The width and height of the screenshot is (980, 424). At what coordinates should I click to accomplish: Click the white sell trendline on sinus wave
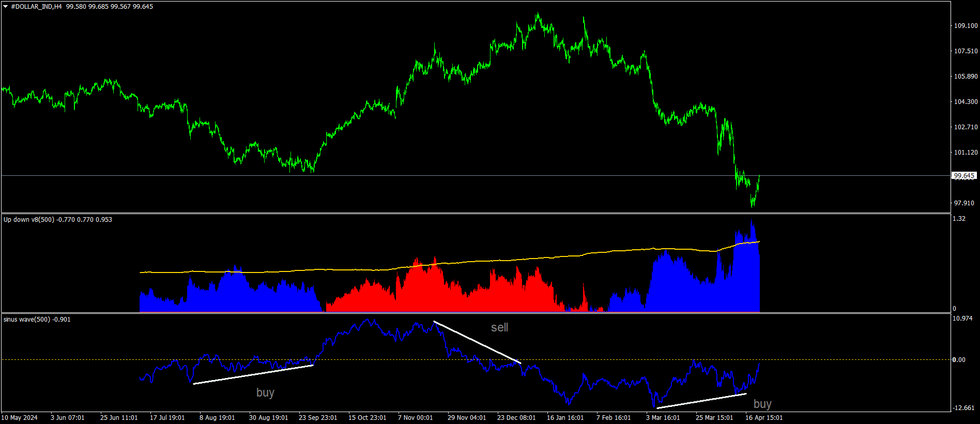click(x=477, y=341)
